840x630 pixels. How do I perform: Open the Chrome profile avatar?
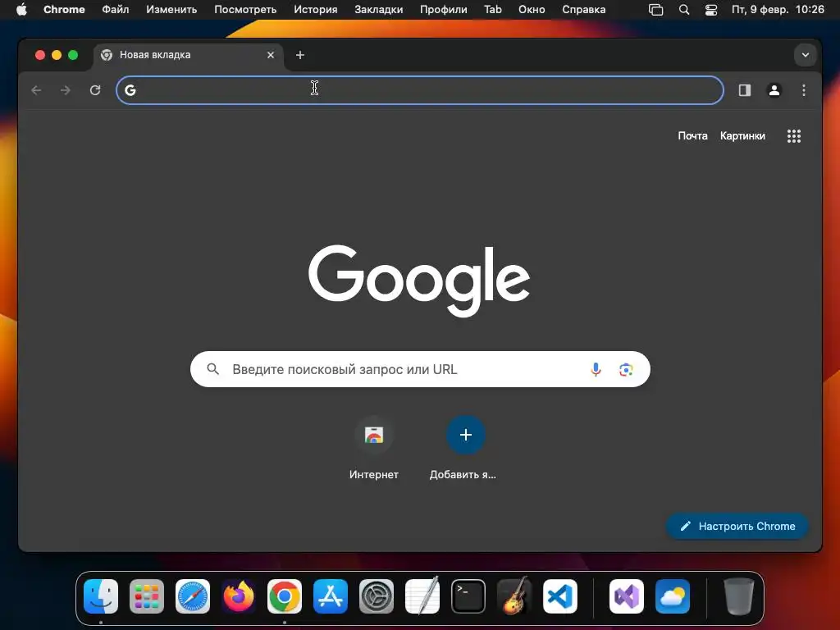pos(774,90)
